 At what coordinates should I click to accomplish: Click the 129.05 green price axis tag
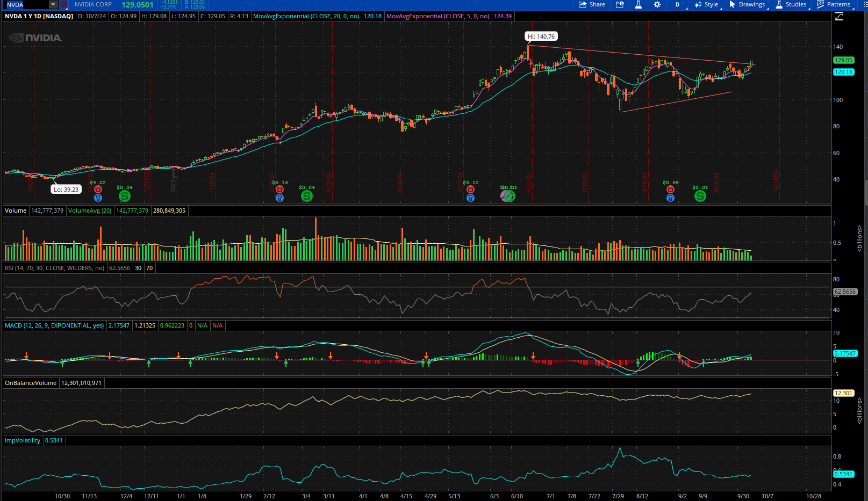(843, 61)
